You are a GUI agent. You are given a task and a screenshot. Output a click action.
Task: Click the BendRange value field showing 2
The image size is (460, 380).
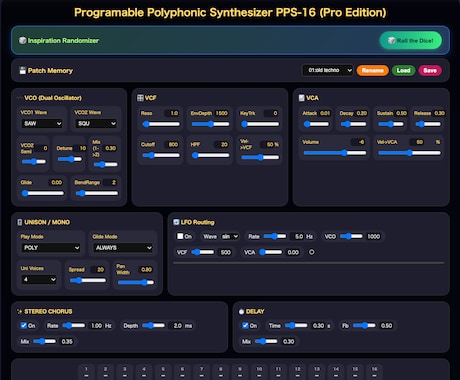[110, 182]
